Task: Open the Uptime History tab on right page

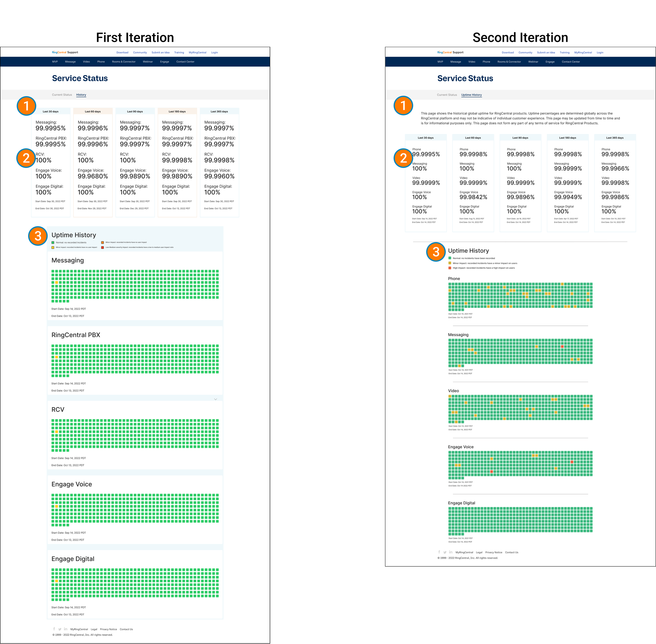Action: (x=471, y=95)
